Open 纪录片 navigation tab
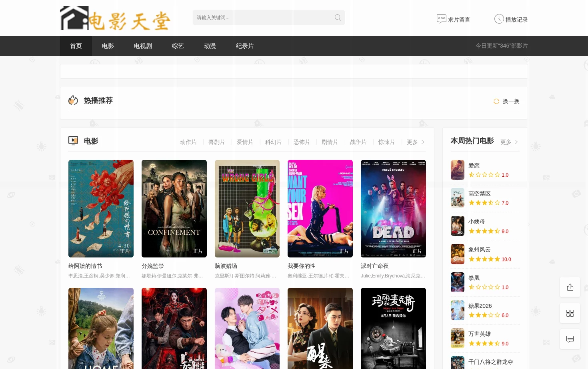588x369 pixels. click(x=245, y=46)
